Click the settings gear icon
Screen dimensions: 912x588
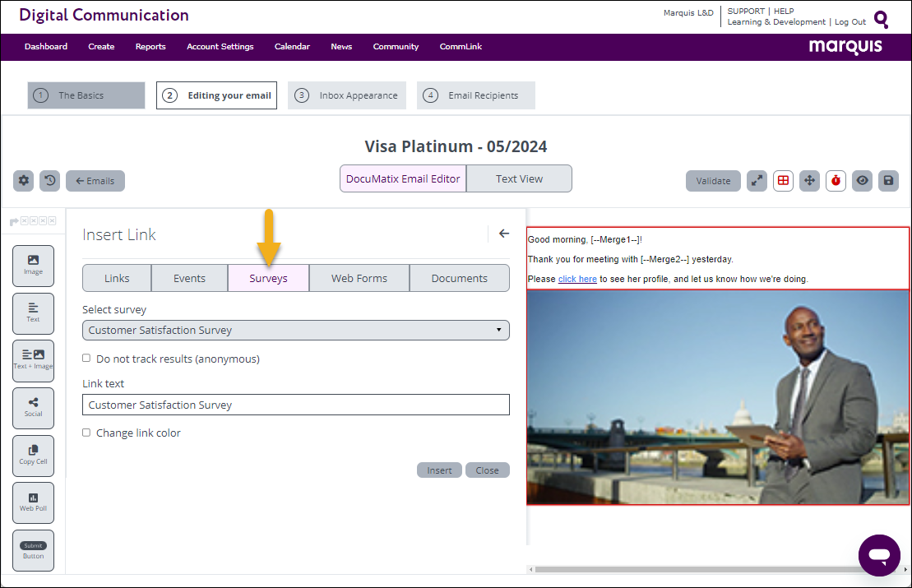[24, 180]
